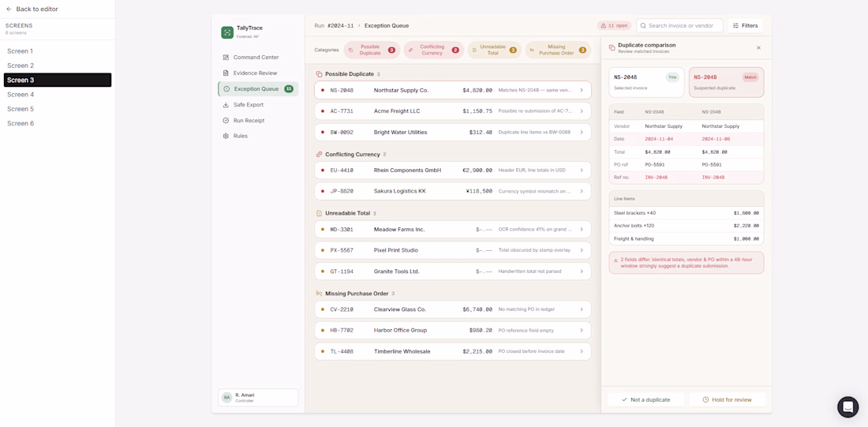The image size is (868, 427).
Task: Open Rules settings page
Action: 258,136
